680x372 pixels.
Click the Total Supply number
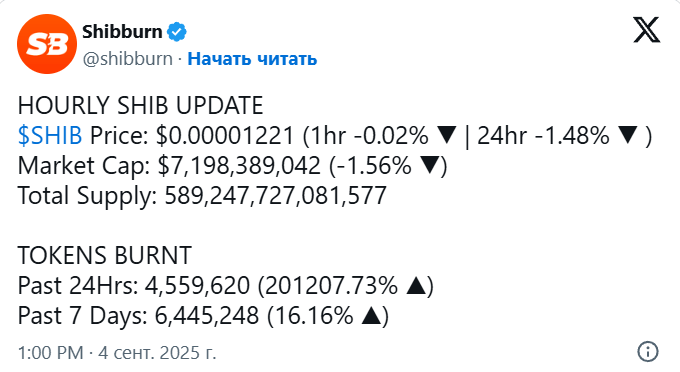click(x=275, y=196)
